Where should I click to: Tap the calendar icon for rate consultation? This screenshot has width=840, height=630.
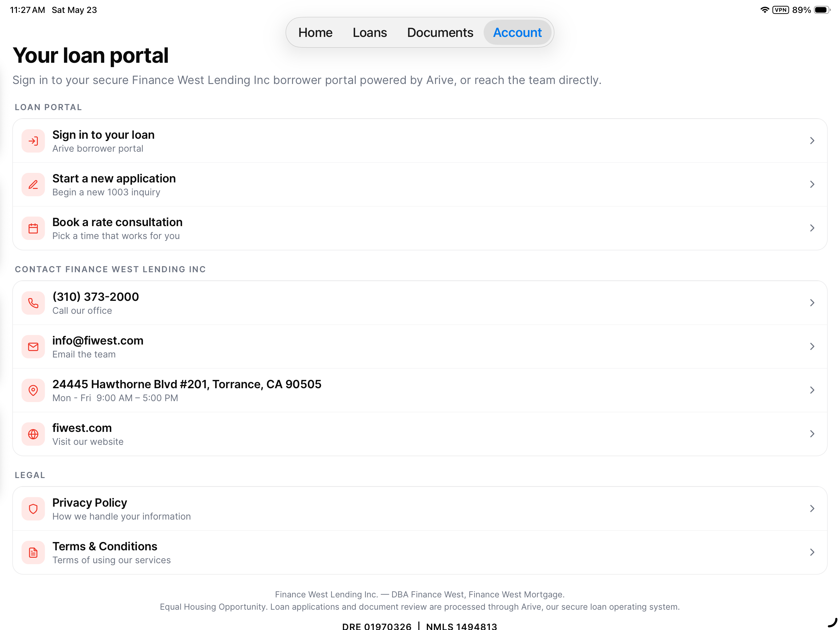click(33, 228)
